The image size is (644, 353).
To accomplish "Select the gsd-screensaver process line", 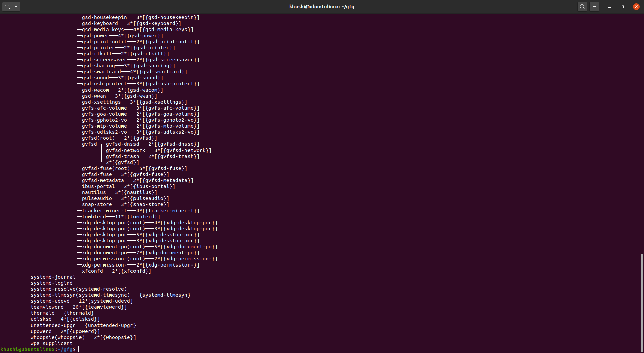I will pyautogui.click(x=141, y=60).
